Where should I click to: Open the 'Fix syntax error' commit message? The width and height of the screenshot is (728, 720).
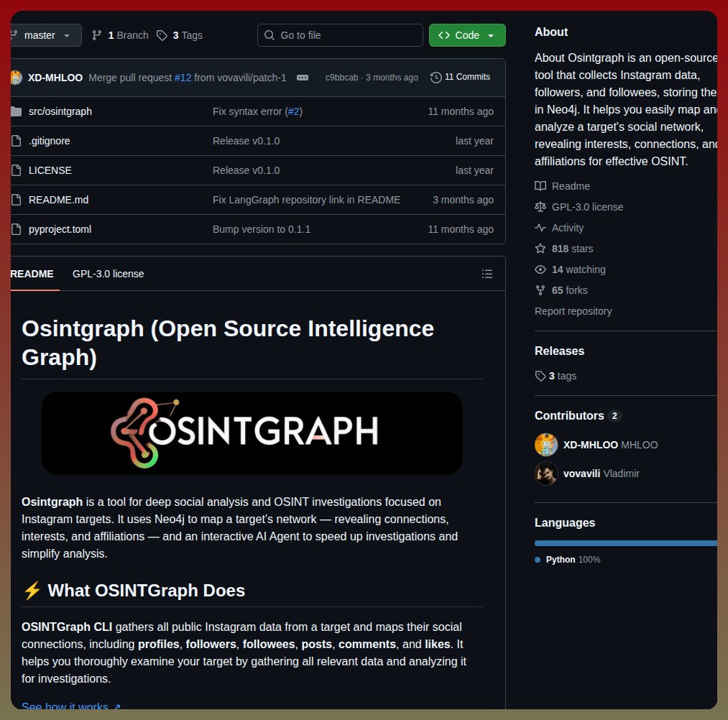pyautogui.click(x=247, y=111)
